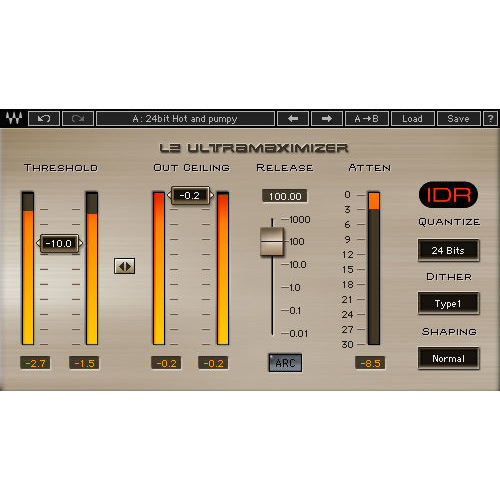
Task: Copy setup A to B
Action: pyautogui.click(x=367, y=118)
